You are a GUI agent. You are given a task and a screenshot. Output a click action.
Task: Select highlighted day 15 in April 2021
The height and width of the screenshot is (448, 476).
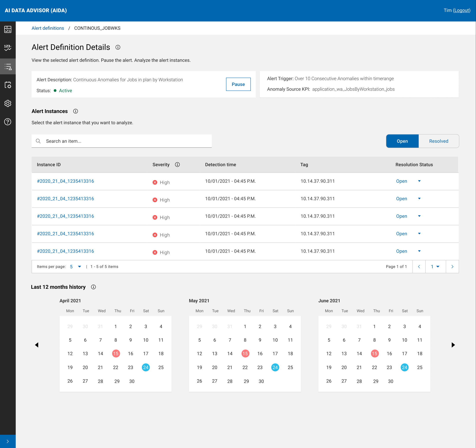tap(116, 354)
